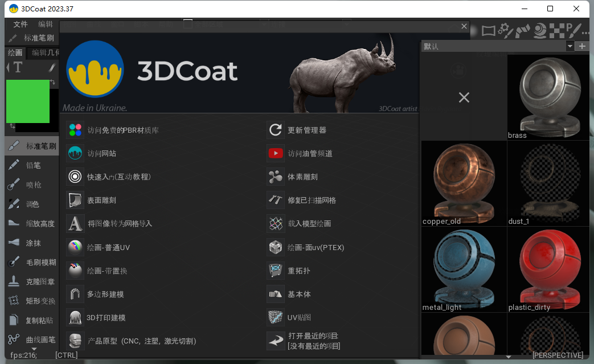Click the gear-and-brush settings icon
Image resolution: width=594 pixels, height=364 pixels.
pos(505,31)
